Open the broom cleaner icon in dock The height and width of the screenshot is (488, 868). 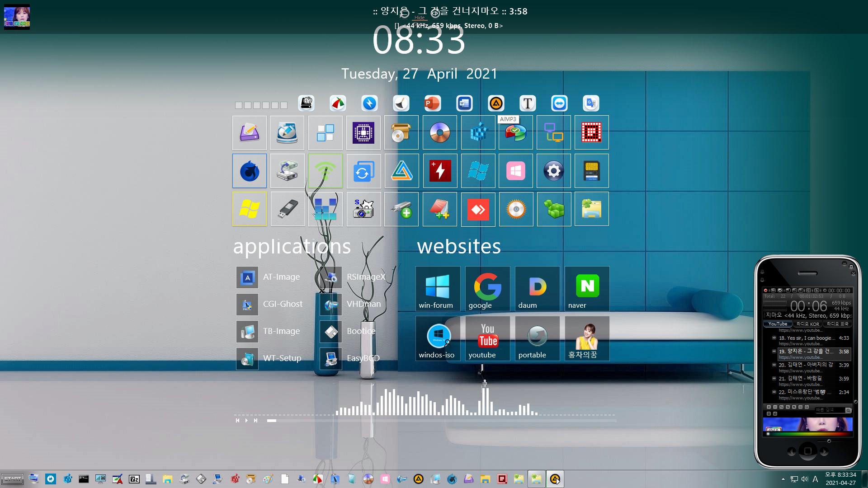click(401, 103)
